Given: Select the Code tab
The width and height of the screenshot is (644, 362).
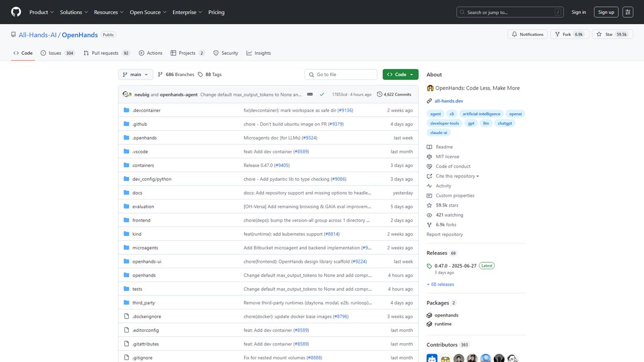Looking at the screenshot, I should point(23,53).
